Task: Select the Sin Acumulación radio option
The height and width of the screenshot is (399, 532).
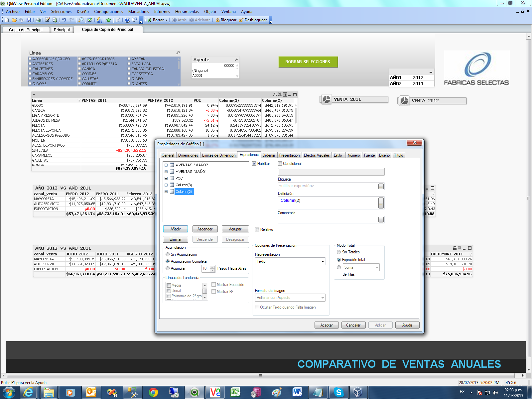Action: (x=168, y=254)
